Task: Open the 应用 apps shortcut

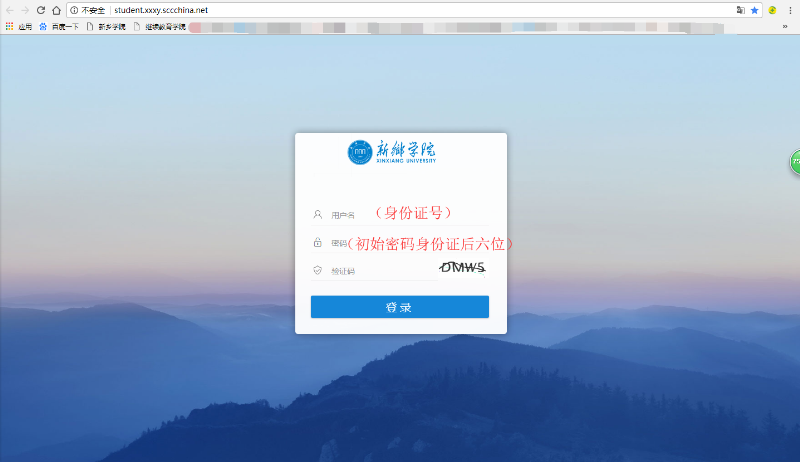Action: (19, 26)
